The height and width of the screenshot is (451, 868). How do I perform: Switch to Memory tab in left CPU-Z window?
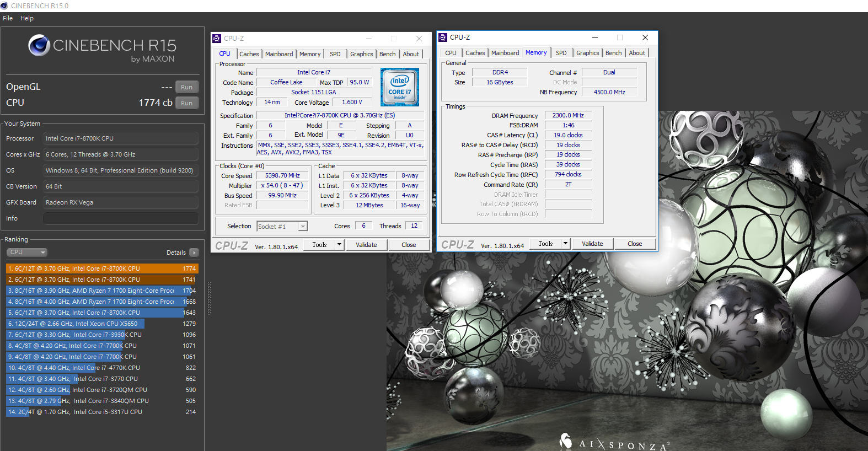[x=310, y=54]
